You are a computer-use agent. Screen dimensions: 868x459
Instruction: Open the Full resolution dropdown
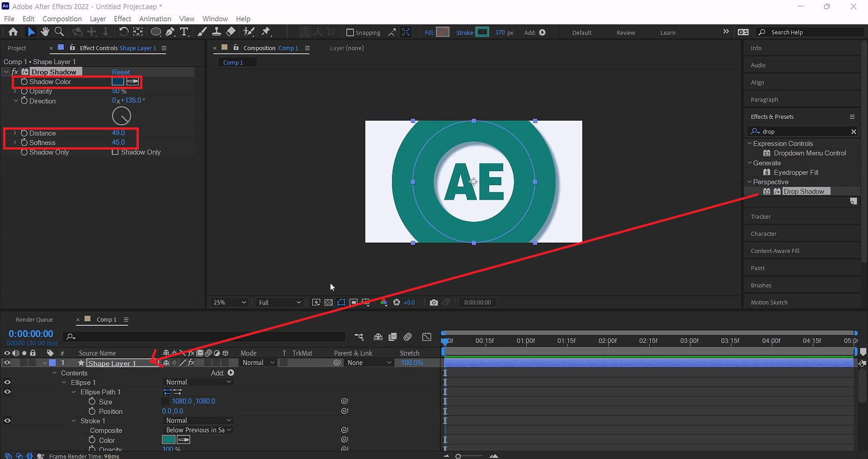pos(279,302)
